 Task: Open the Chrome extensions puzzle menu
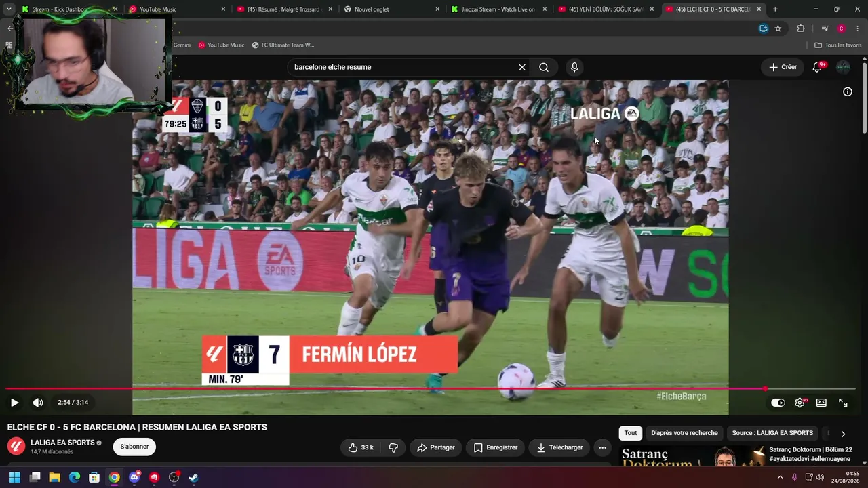[x=801, y=28]
